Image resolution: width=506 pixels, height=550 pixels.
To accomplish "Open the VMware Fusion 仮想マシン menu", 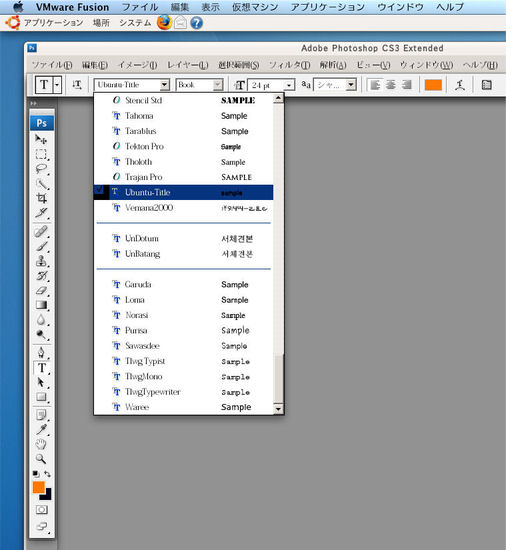I will [x=255, y=7].
